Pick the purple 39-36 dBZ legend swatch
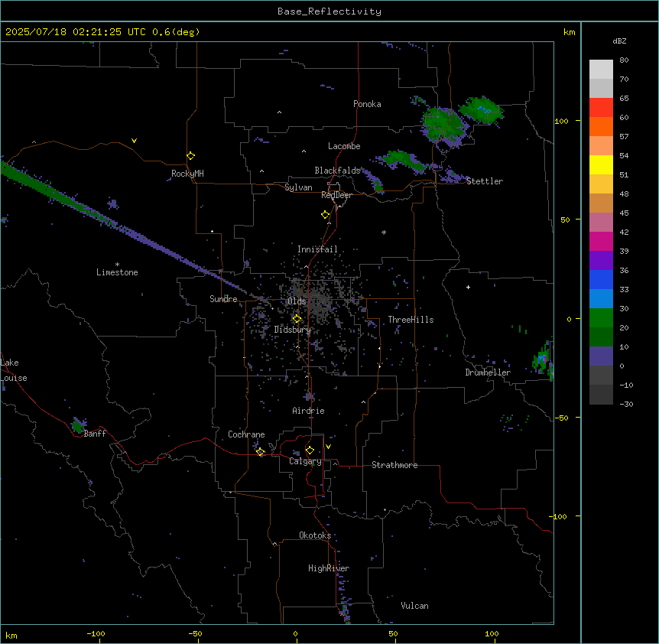Screen dimensions: 659x644 coord(601,260)
